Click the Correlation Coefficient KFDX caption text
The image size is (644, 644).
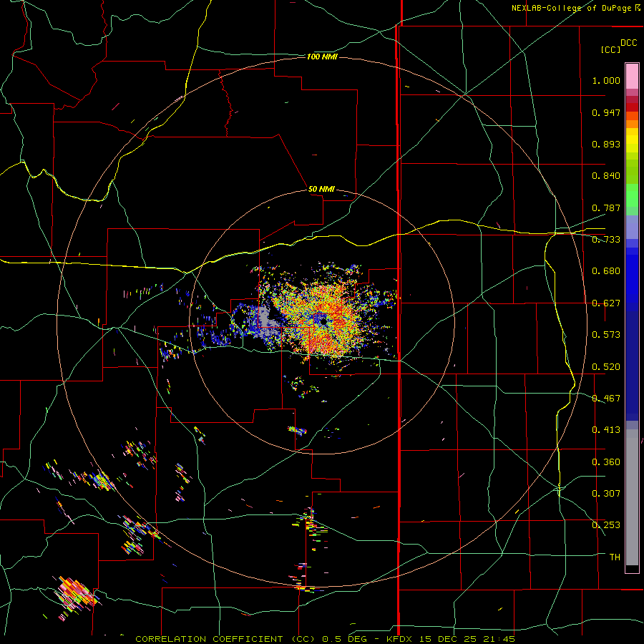tap(325, 639)
